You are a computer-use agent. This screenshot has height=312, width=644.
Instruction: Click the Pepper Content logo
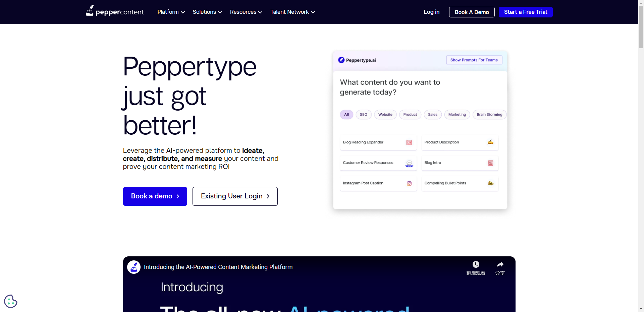(115, 11)
